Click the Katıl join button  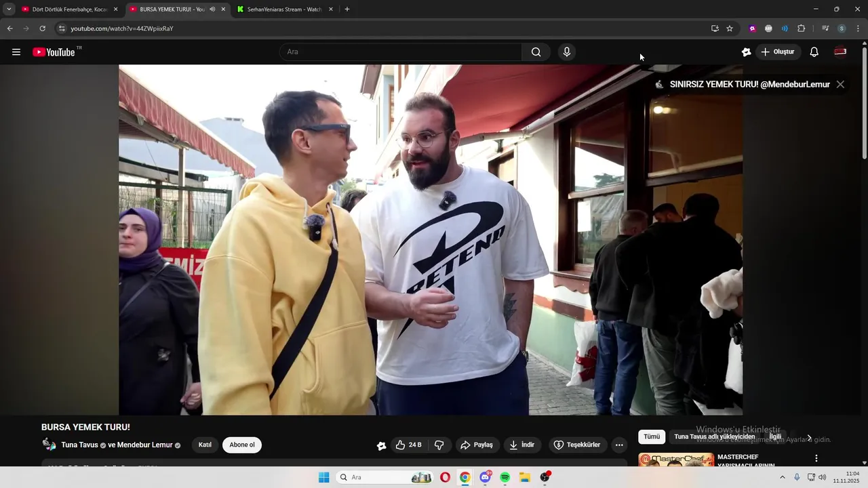[205, 445]
